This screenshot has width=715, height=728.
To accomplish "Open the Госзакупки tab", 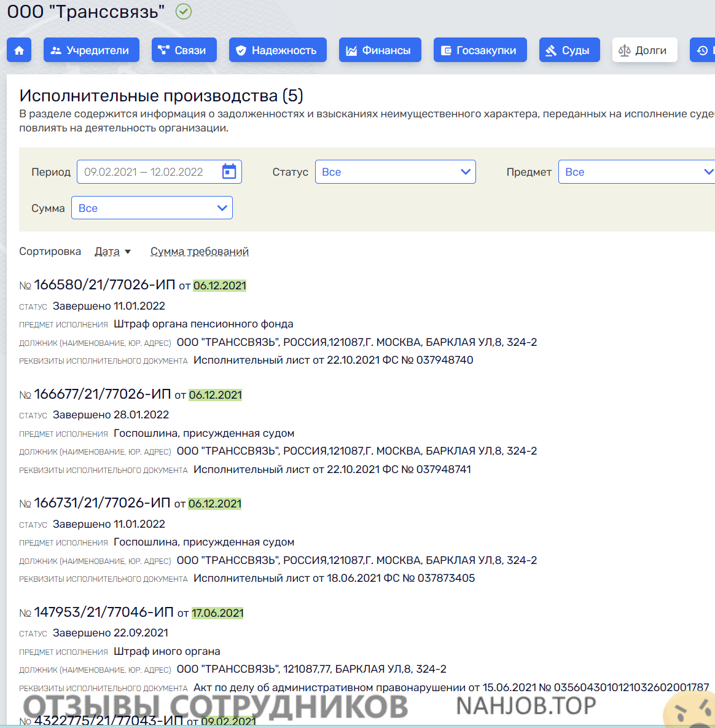I will [x=480, y=50].
